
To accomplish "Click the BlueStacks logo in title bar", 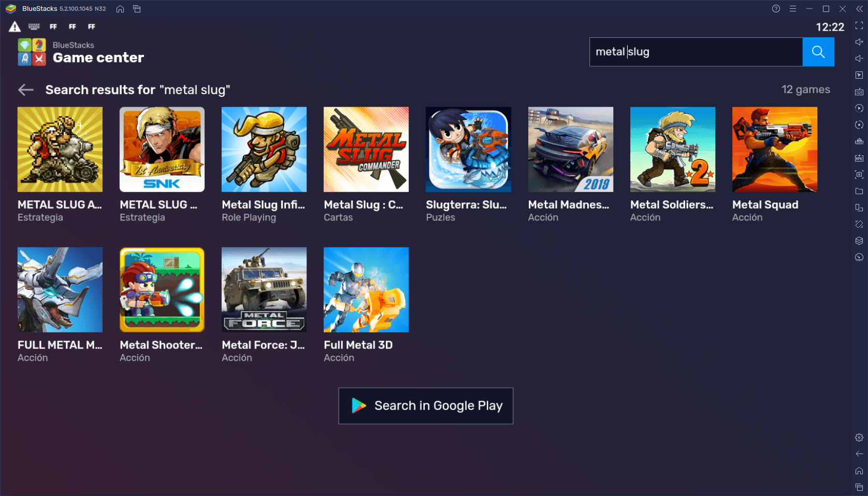I will [x=11, y=9].
